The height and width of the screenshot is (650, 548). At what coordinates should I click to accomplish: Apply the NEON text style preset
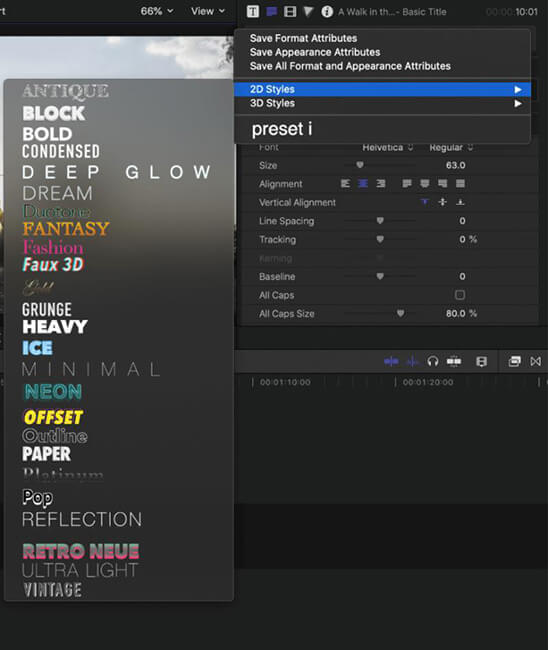53,391
